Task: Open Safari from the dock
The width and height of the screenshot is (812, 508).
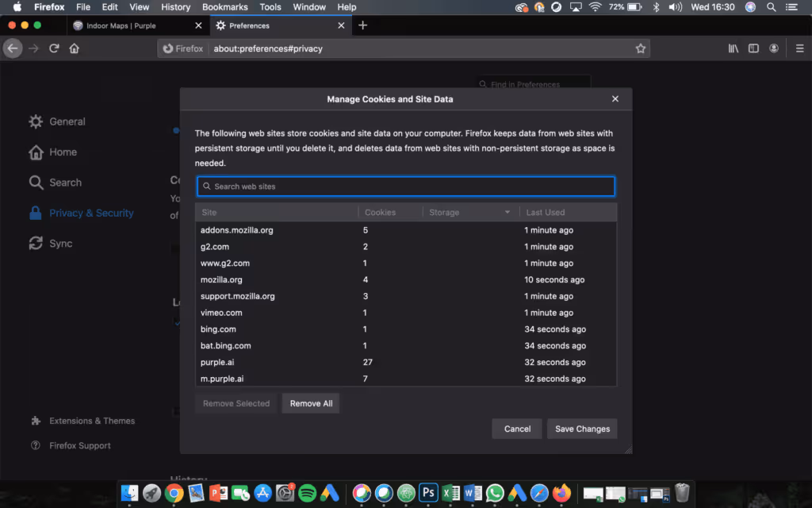Action: pyautogui.click(x=539, y=493)
